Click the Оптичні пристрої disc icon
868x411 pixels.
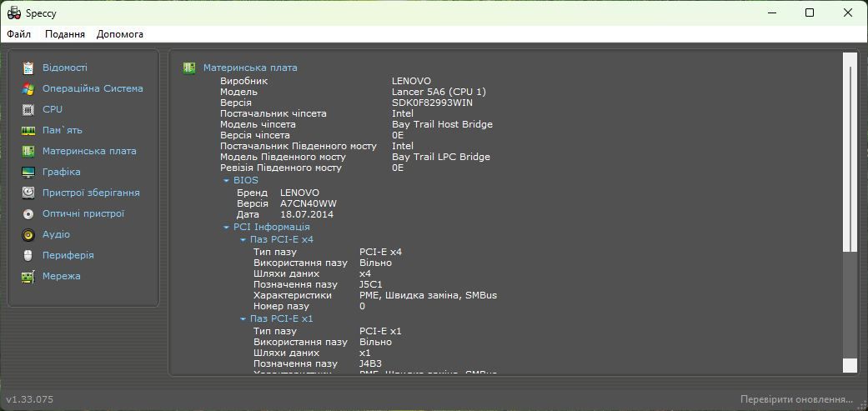click(x=28, y=214)
